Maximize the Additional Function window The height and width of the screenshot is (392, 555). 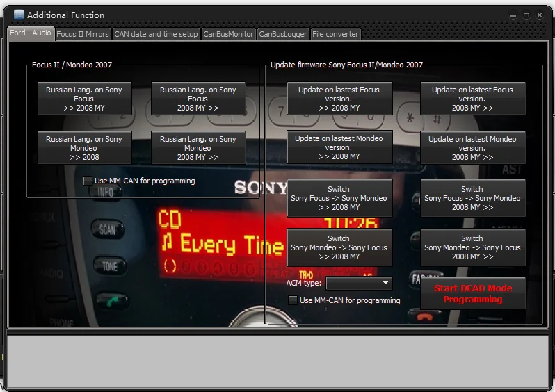point(526,15)
